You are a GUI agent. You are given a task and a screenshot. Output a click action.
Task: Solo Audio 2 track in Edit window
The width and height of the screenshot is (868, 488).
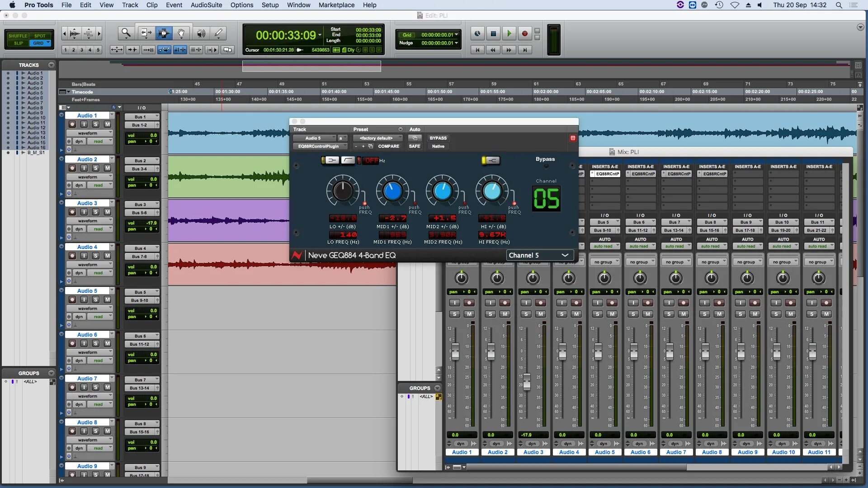click(x=95, y=168)
